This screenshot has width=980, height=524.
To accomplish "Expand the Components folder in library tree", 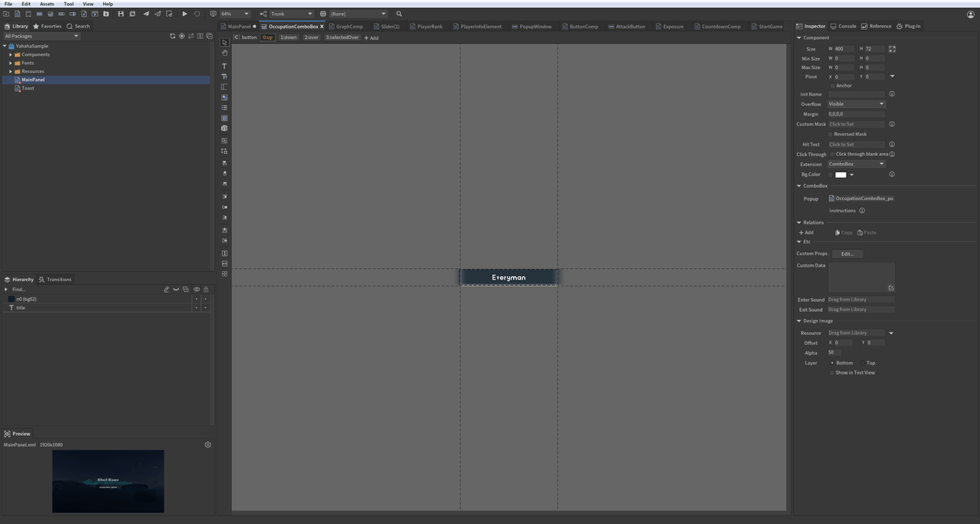I will (11, 54).
